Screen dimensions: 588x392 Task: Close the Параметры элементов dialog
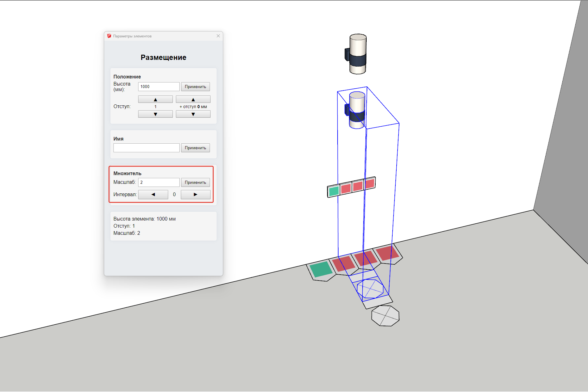pyautogui.click(x=218, y=36)
